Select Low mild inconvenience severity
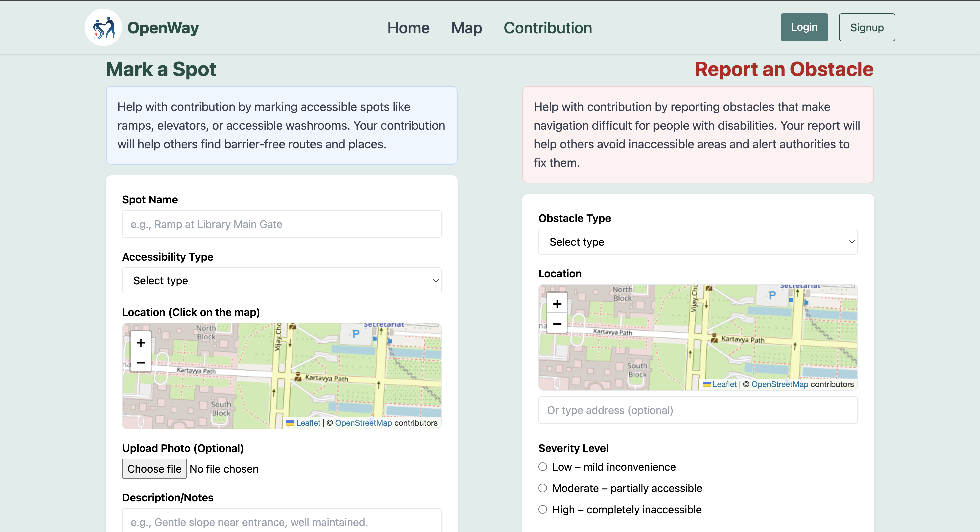This screenshot has height=532, width=980. click(x=543, y=467)
